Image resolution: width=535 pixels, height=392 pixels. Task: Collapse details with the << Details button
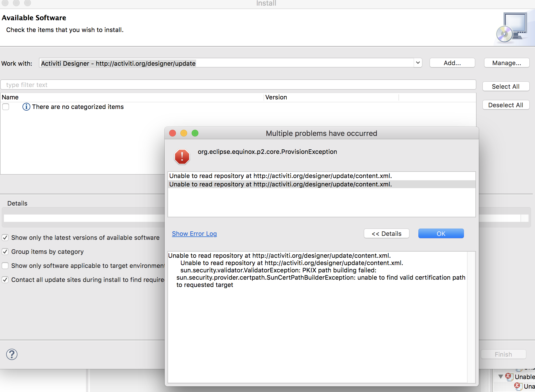[386, 234]
